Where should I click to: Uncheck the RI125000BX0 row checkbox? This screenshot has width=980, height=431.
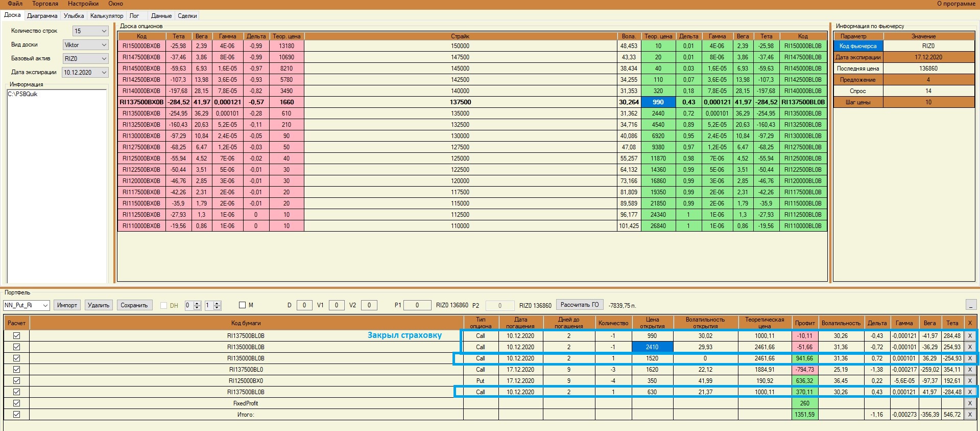point(16,381)
